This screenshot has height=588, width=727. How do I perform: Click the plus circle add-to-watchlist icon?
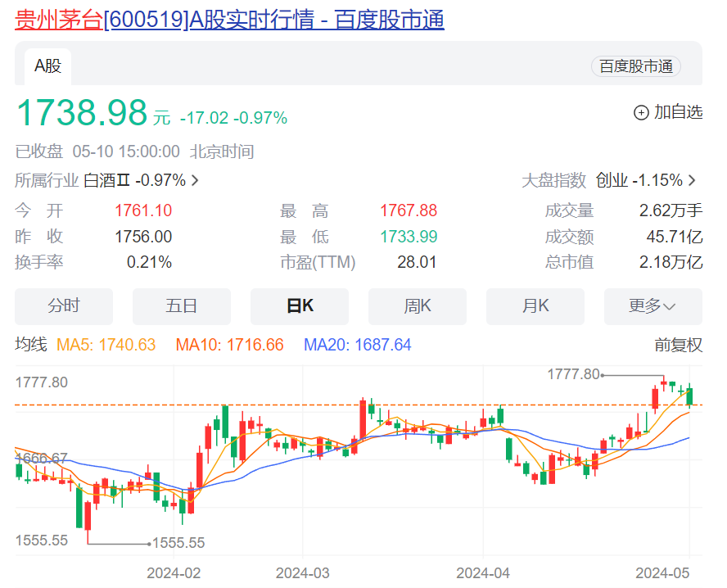coord(641,112)
